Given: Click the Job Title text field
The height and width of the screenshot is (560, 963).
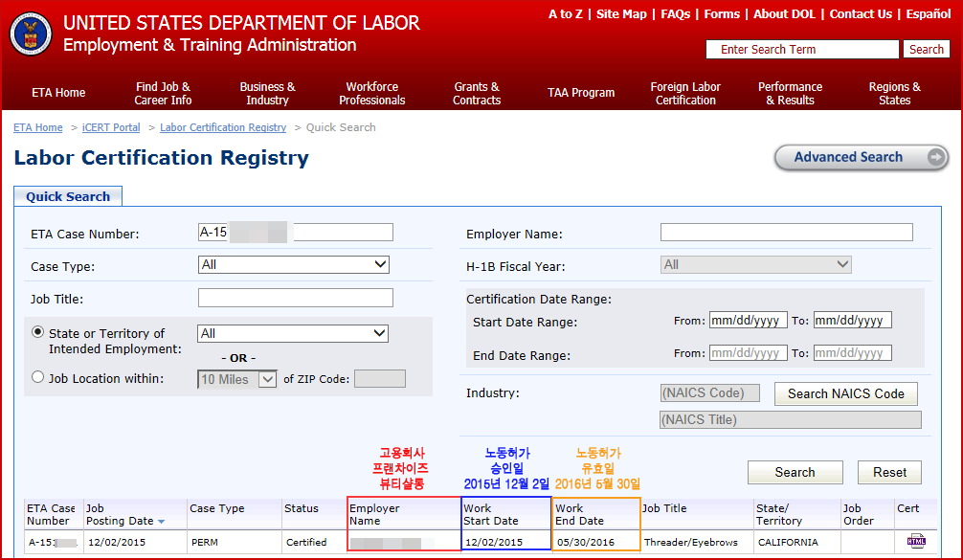Looking at the screenshot, I should [295, 298].
